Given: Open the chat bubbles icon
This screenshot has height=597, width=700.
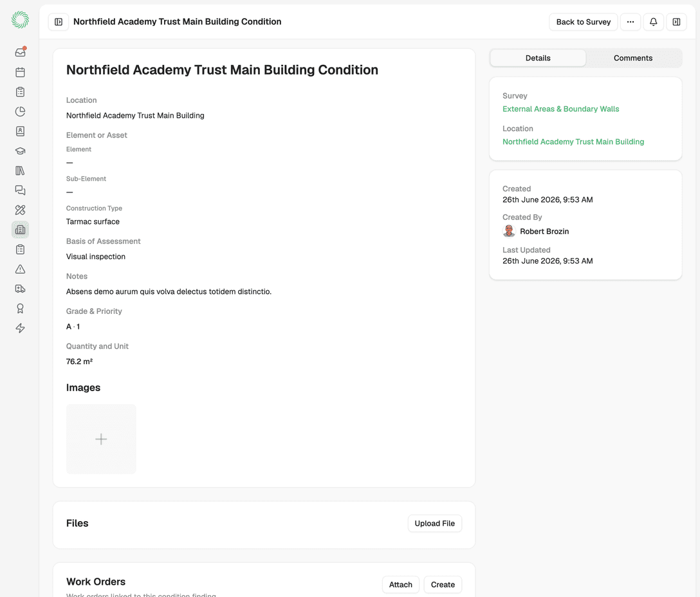Looking at the screenshot, I should click(x=20, y=190).
